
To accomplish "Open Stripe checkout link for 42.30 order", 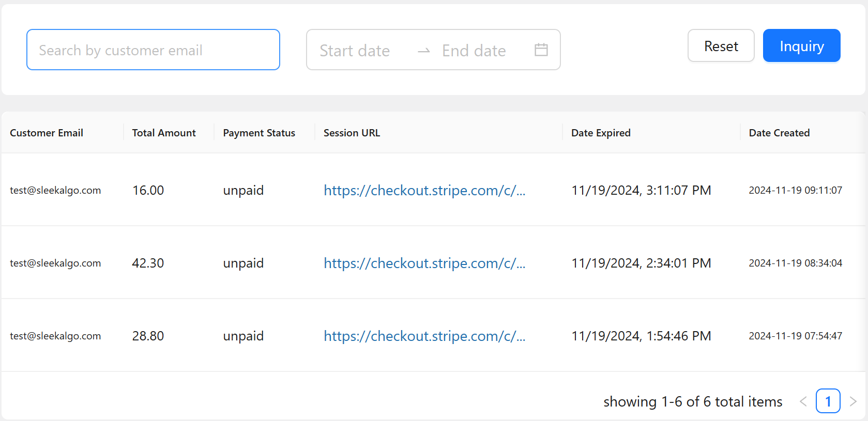I will 424,263.
